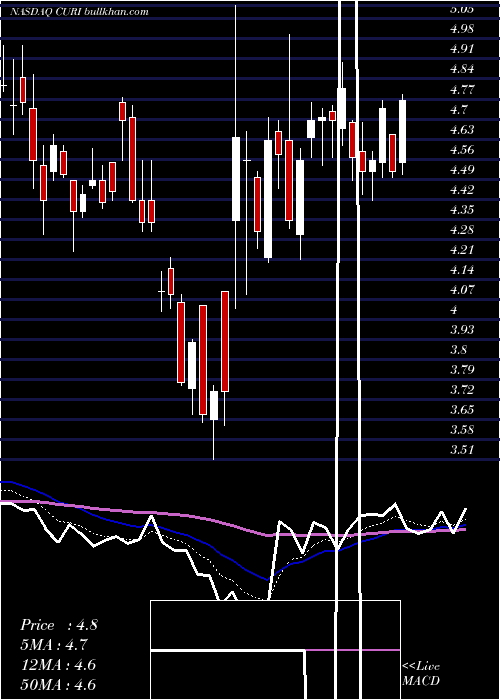
Task: Click the 3.51 price level label
Action: pos(462,450)
